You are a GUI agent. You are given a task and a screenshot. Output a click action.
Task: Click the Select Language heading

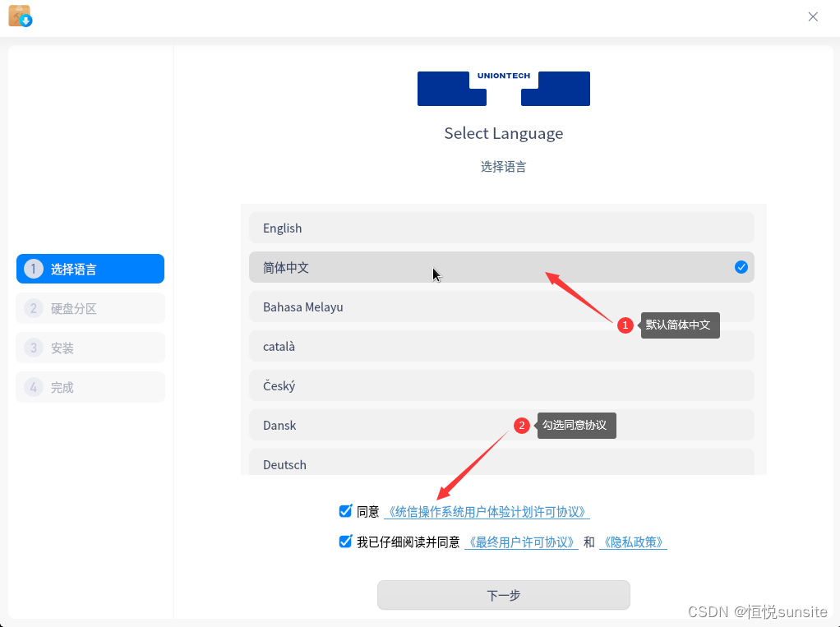point(504,133)
